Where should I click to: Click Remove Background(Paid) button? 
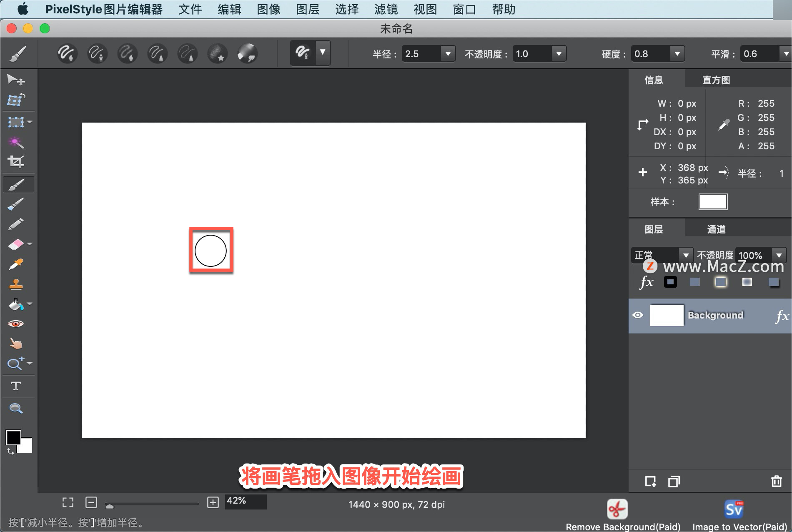(617, 509)
